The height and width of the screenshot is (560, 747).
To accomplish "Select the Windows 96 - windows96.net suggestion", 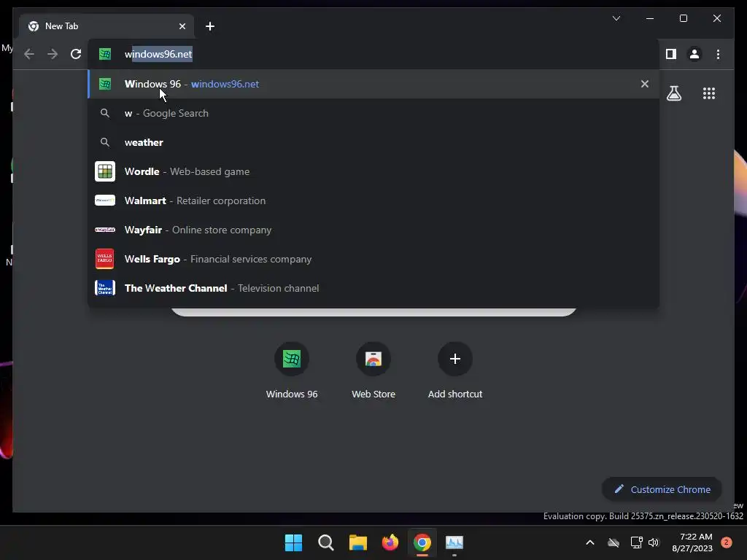I will (373, 84).
